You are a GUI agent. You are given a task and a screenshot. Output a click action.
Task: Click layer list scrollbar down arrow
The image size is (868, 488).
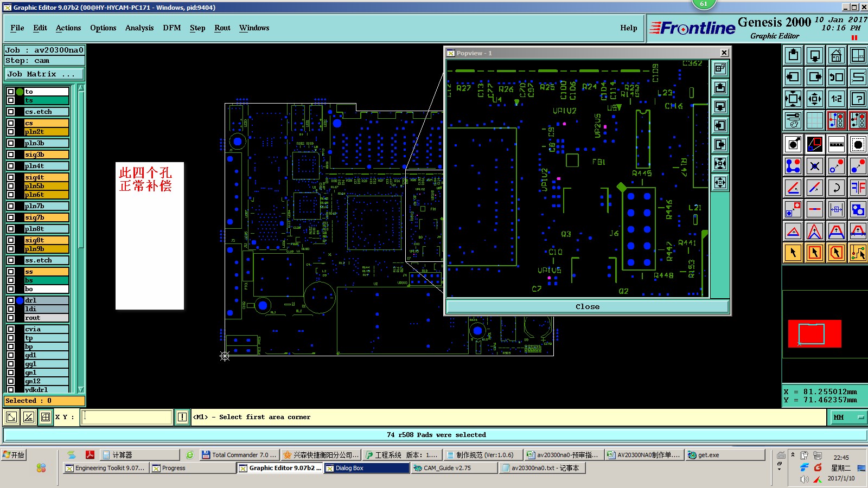point(81,389)
